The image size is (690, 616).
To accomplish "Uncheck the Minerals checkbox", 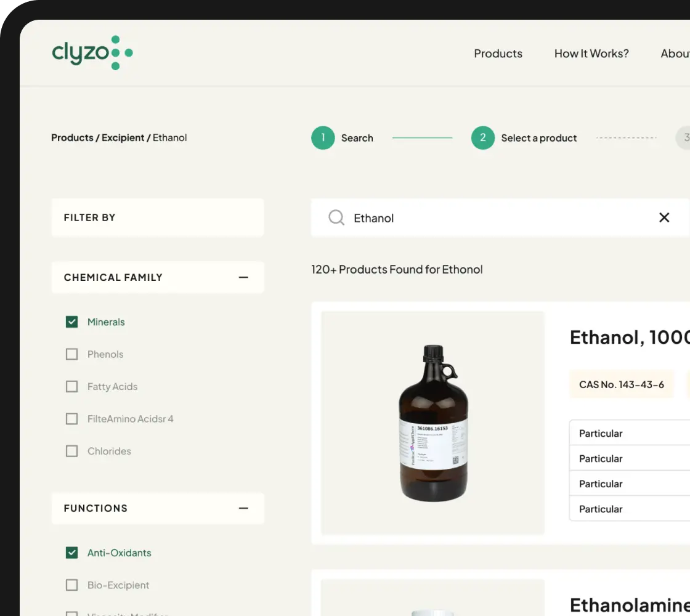I will point(71,322).
